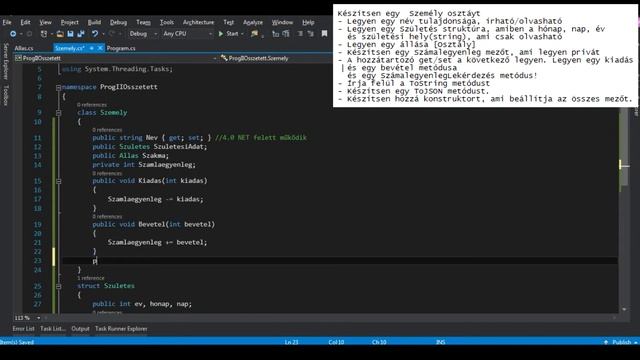640x360 pixels.
Task: Click the scrollbar down arrow
Action: coord(624,309)
